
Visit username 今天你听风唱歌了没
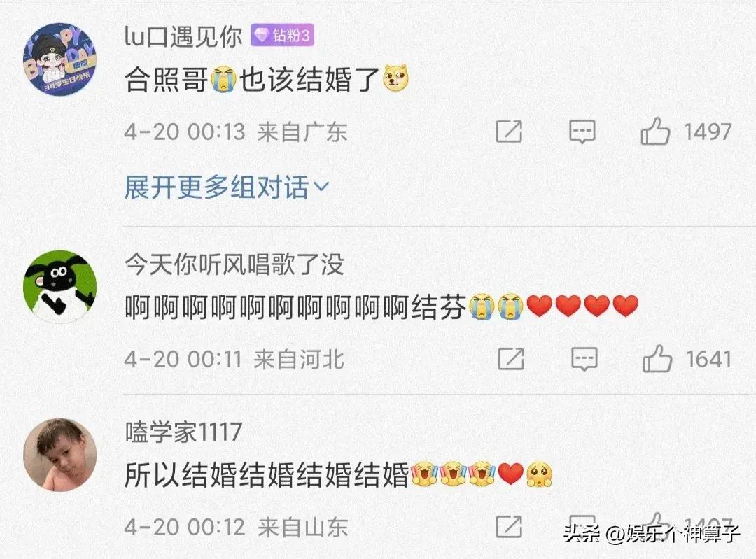click(234, 264)
